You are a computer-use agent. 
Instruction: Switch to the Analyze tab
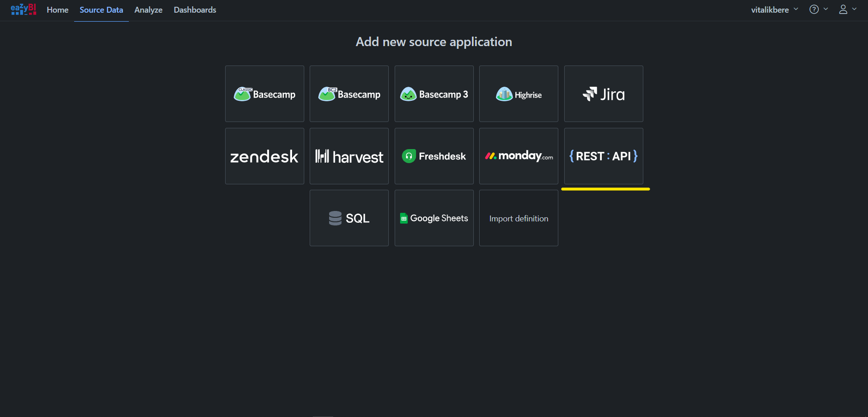(148, 10)
